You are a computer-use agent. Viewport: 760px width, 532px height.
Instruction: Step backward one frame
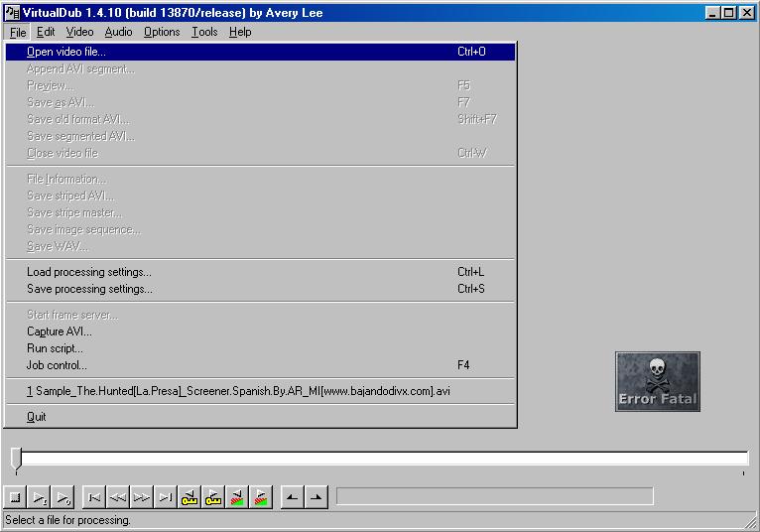(118, 497)
